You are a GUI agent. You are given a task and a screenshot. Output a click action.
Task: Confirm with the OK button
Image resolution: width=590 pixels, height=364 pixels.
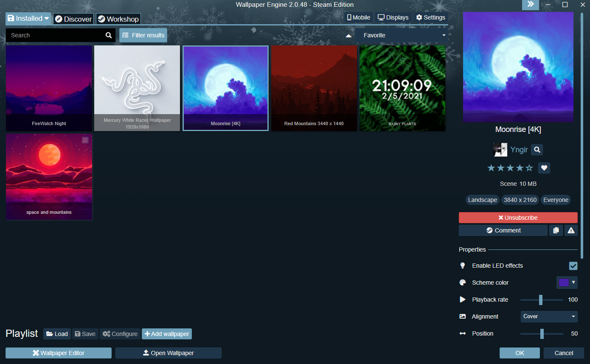(x=520, y=353)
